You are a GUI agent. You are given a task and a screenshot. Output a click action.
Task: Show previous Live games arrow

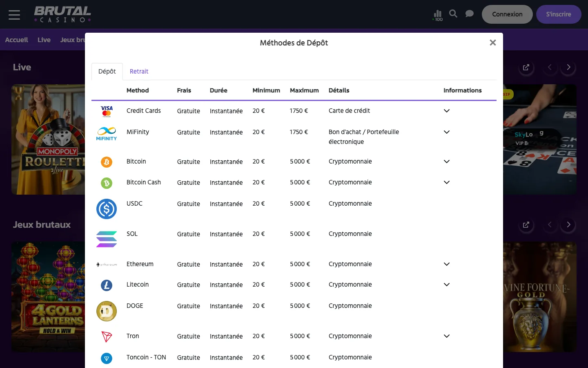click(550, 67)
